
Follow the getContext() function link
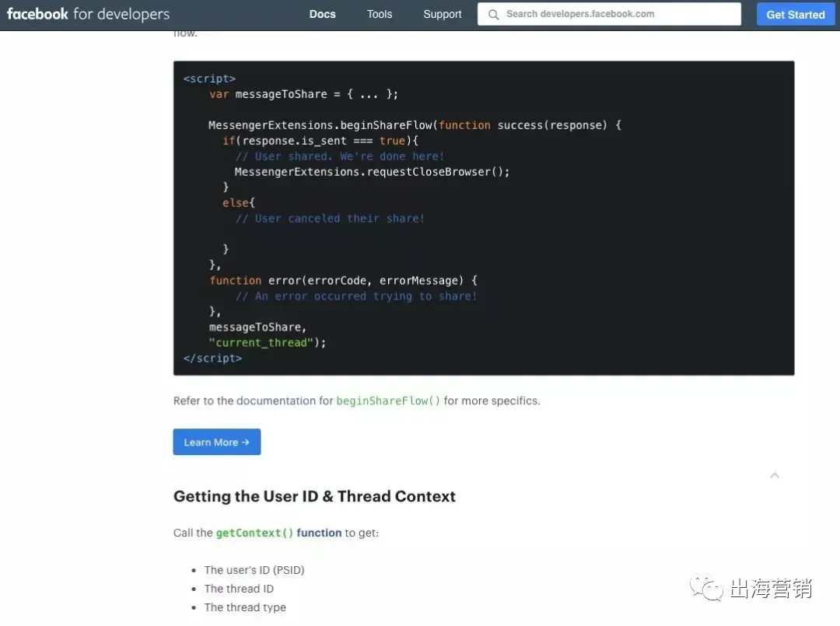(x=278, y=533)
